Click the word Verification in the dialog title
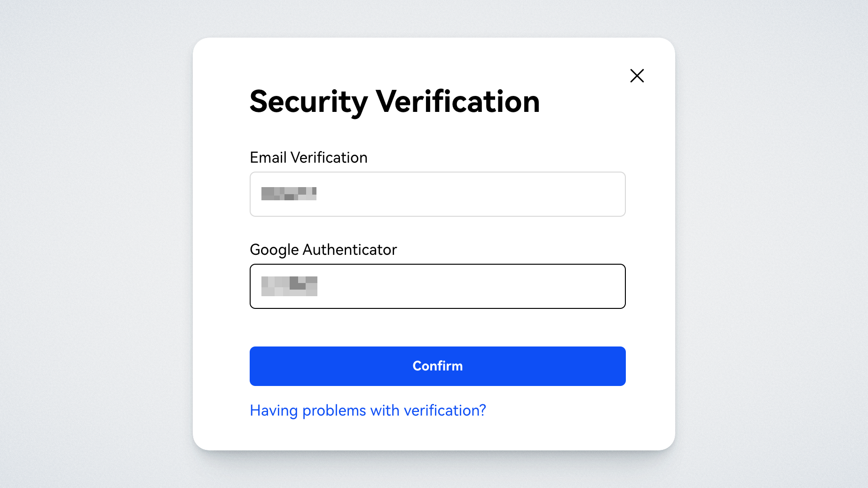This screenshot has height=488, width=868. pyautogui.click(x=458, y=102)
